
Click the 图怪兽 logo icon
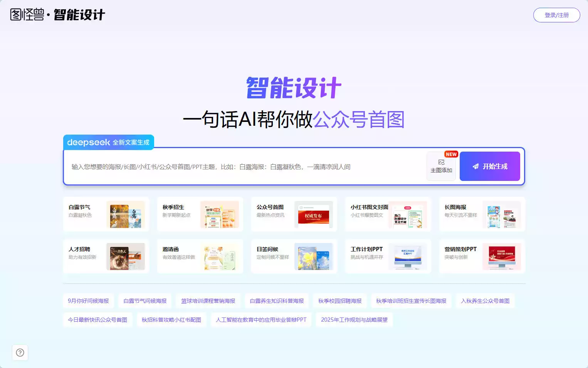click(15, 14)
